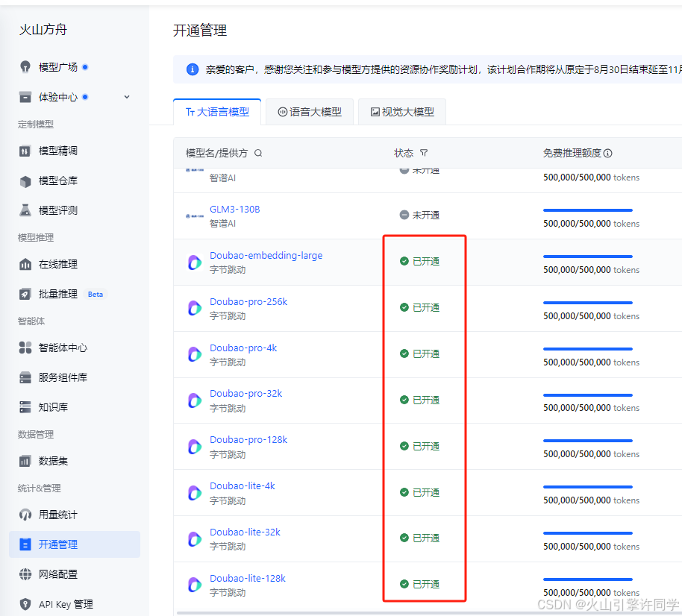Screen dimensions: 682x616
Task: Open 知识库 from sidebar
Action: coord(53,407)
